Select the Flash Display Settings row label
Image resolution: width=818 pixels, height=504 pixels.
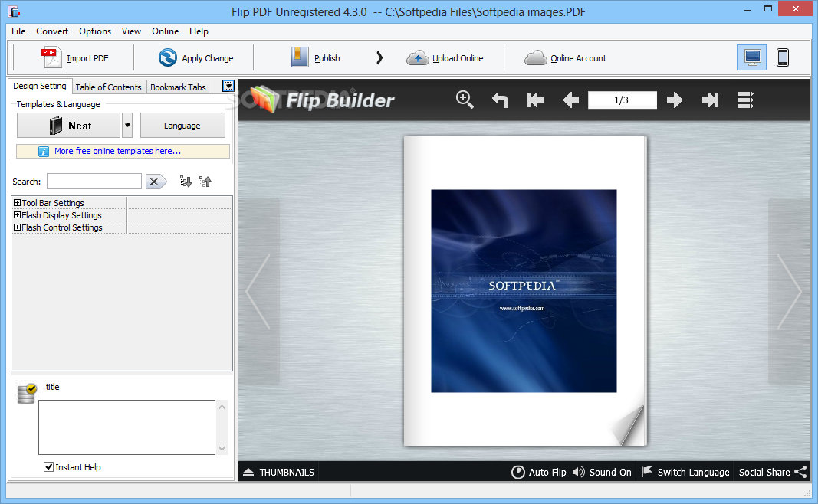(x=61, y=215)
